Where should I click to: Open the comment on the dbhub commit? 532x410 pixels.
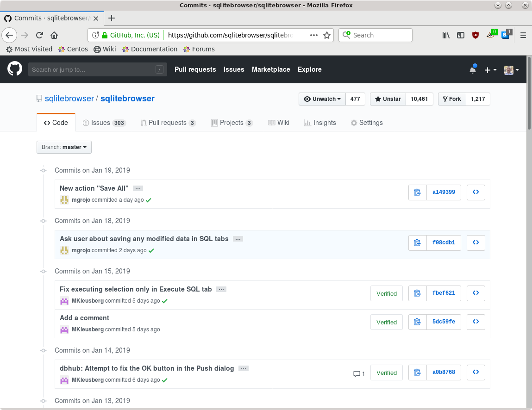(359, 373)
